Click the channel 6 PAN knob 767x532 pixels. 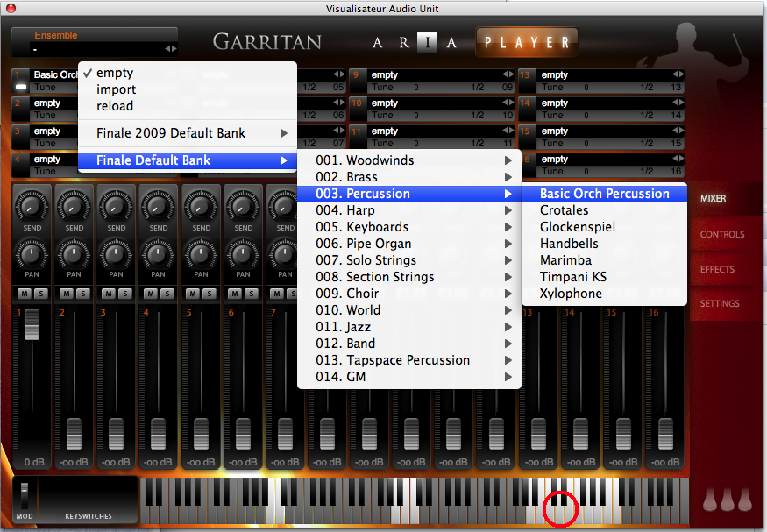coord(243,255)
